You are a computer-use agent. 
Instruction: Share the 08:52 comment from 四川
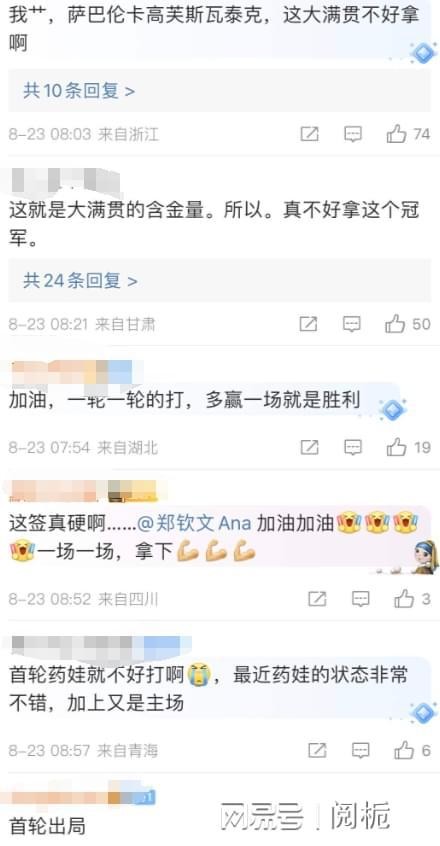tap(317, 598)
